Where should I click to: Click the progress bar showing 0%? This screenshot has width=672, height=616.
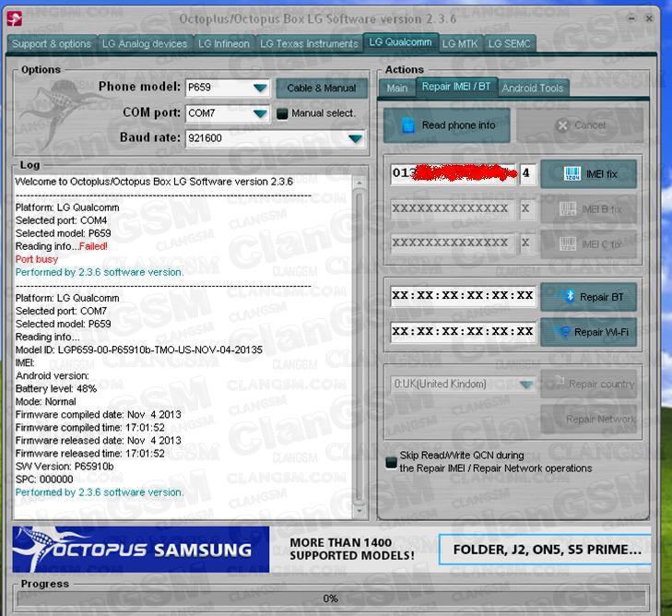[331, 598]
